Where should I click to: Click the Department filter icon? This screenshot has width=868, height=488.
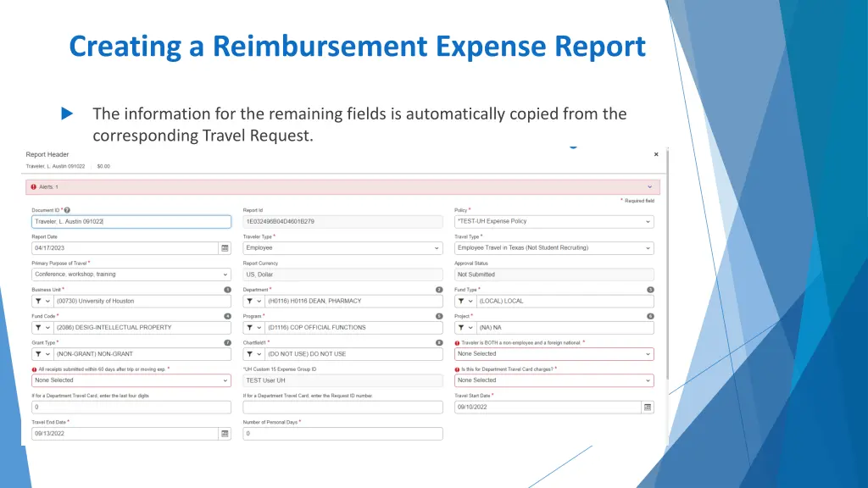250,301
